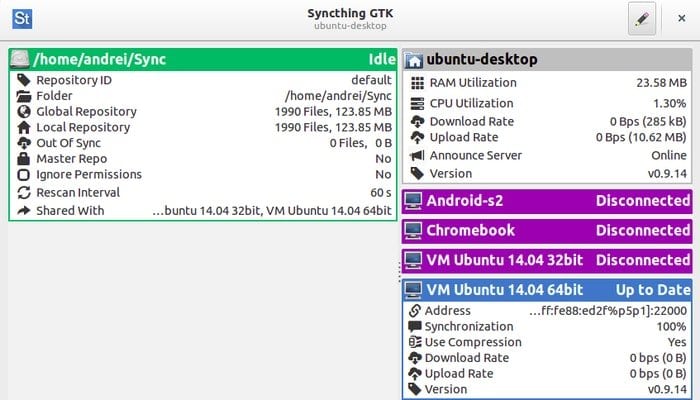Viewport: 700px width, 400px height.
Task: Select the '0 Files, 0 B' value
Action: (361, 143)
